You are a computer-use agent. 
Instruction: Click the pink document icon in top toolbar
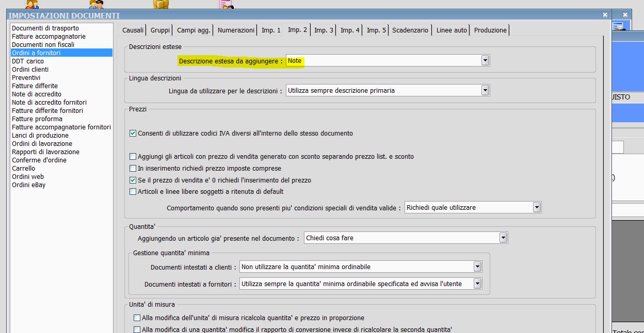[226, 5]
